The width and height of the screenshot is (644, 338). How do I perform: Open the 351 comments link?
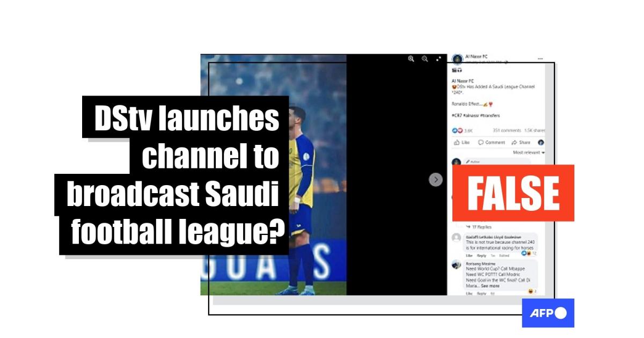507,130
